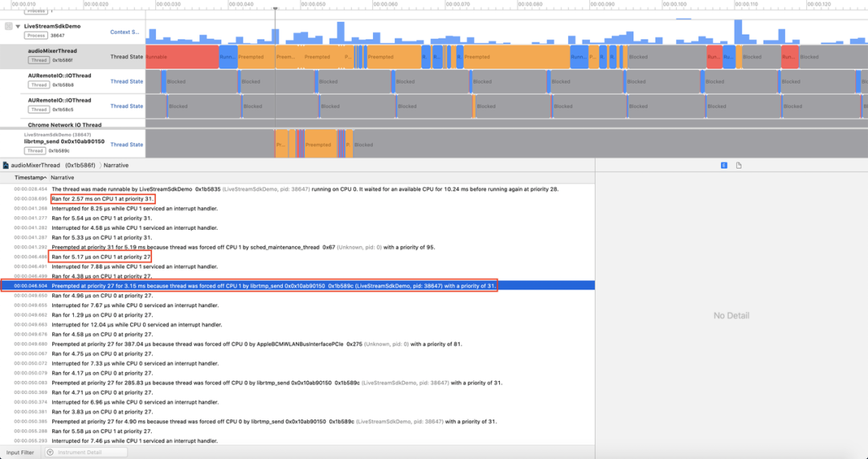The height and width of the screenshot is (459, 868).
Task: Click the Thread State label for librtmp_send
Action: (x=126, y=145)
